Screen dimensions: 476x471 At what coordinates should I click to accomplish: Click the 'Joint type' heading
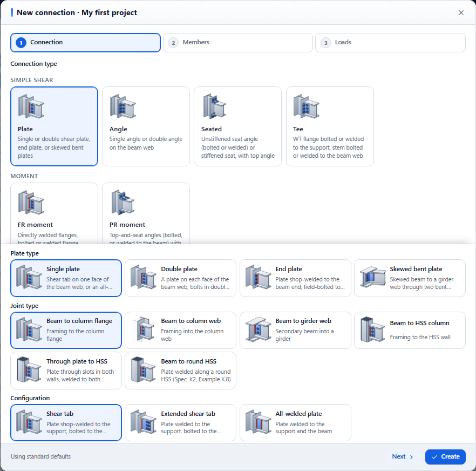24,306
